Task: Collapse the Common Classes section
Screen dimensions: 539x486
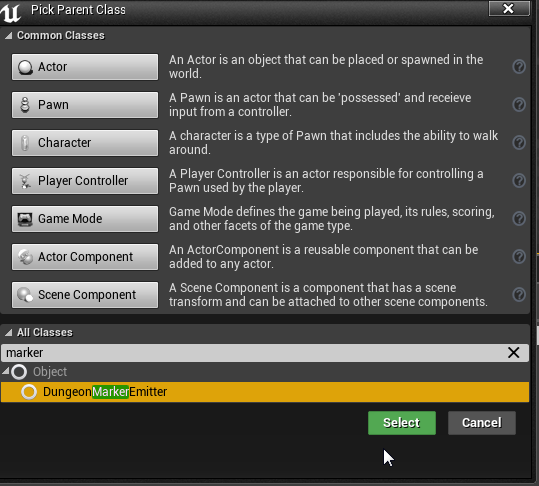Action: pyautogui.click(x=9, y=35)
